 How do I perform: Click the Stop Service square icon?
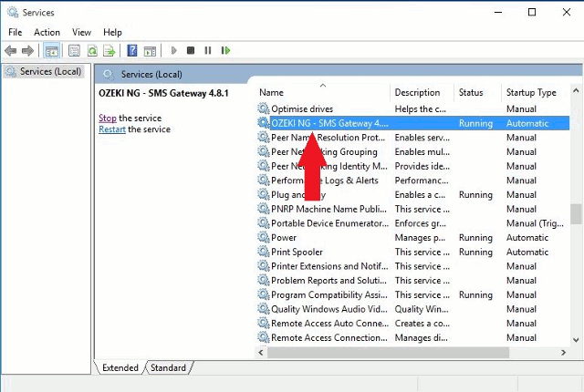pyautogui.click(x=191, y=50)
